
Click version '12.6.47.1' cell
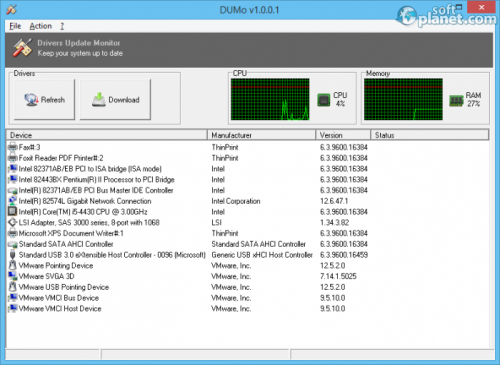[334, 201]
